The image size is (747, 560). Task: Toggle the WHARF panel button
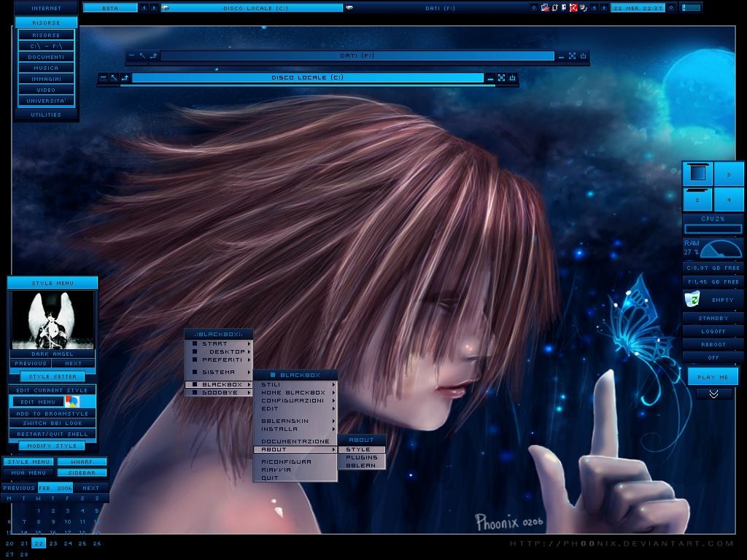82,462
